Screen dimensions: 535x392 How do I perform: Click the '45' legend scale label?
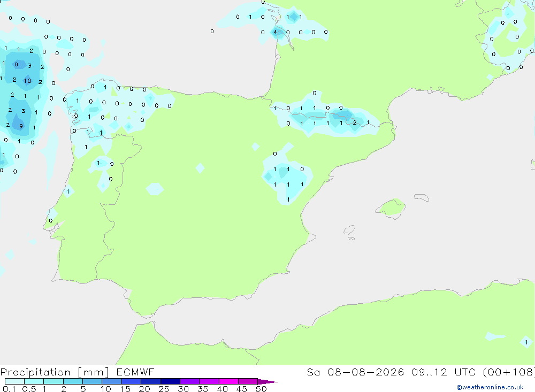[242, 389]
